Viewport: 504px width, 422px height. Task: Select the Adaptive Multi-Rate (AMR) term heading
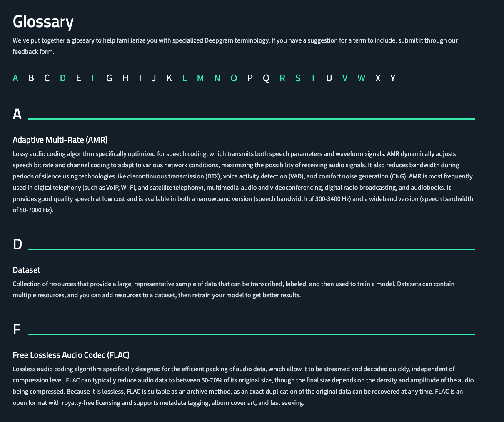[60, 140]
